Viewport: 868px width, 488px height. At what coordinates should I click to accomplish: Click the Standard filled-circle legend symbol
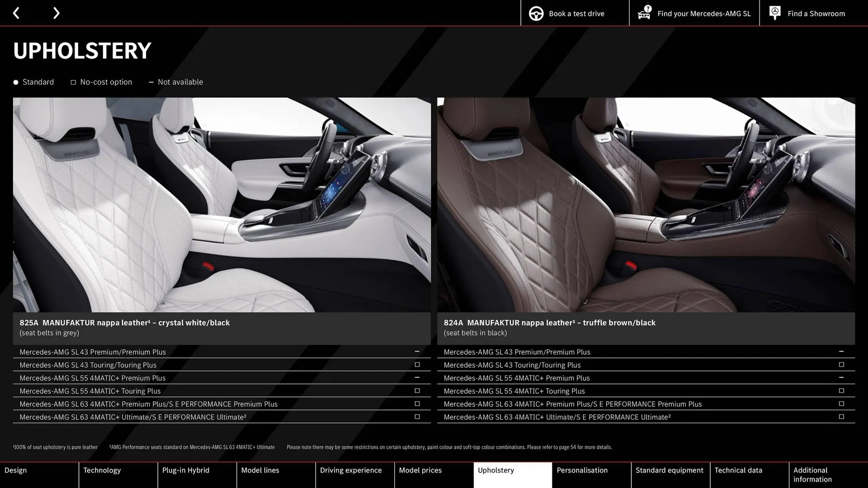coord(15,82)
